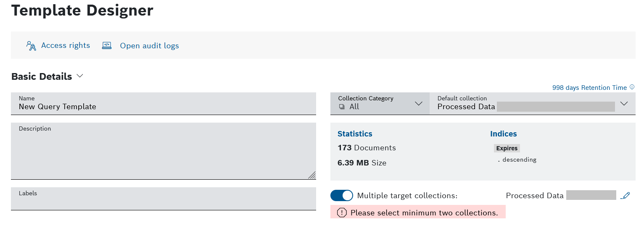Open audit logs link text
Screen dimensions: 644x228
click(149, 46)
